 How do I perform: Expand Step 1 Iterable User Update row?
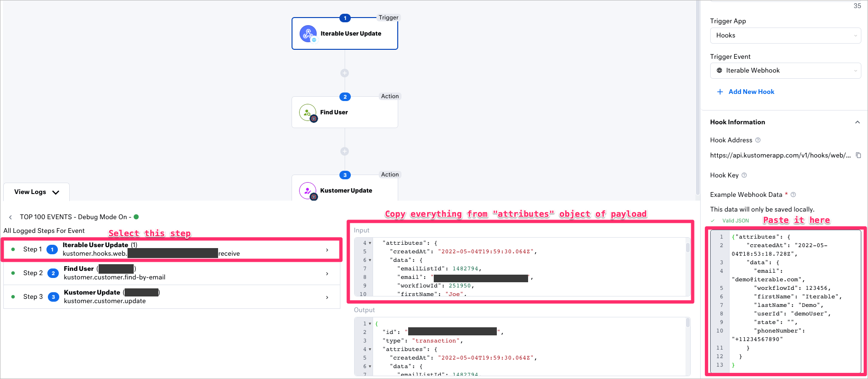(172, 250)
